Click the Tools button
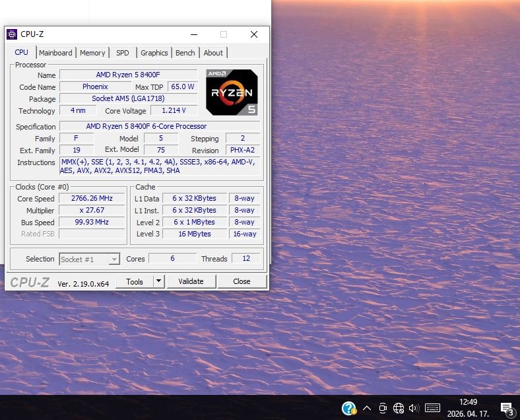The image size is (520, 420). [135, 282]
